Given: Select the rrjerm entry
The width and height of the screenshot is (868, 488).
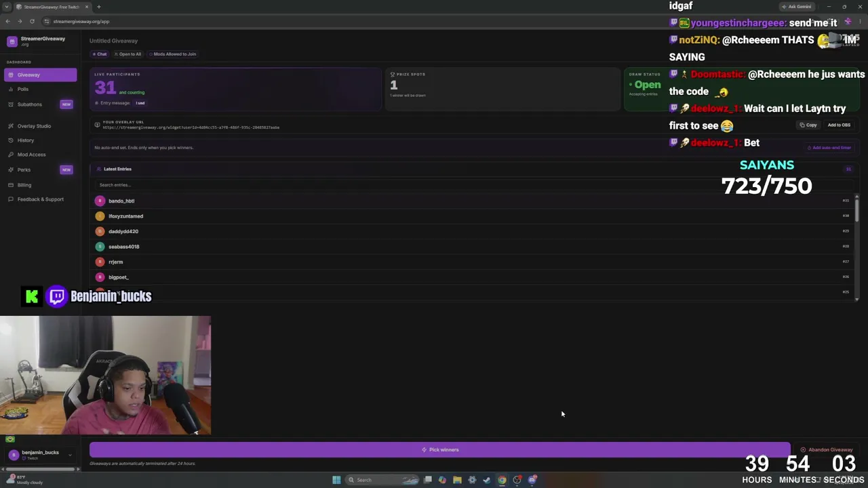Looking at the screenshot, I should (473, 262).
